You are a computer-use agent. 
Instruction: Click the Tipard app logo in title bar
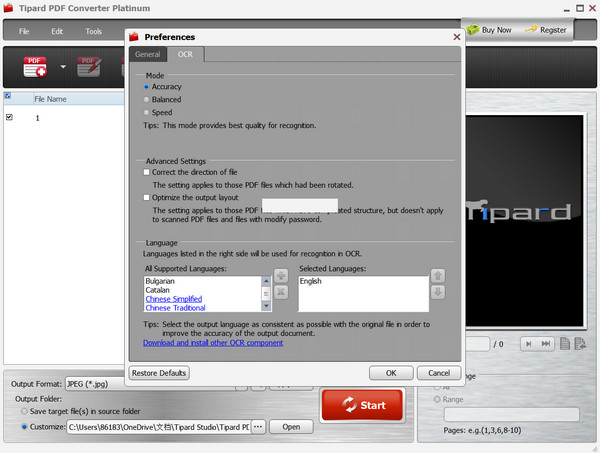(9, 8)
